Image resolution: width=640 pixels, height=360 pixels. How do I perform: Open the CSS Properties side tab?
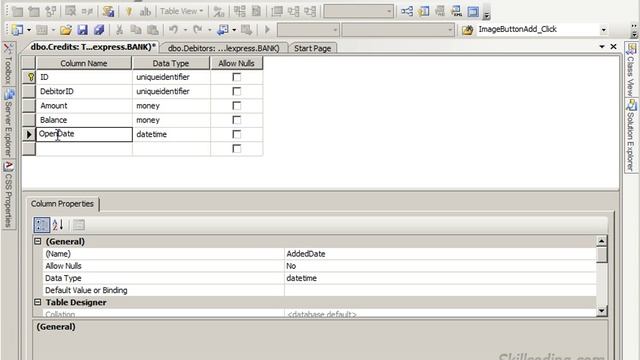pyautogui.click(x=8, y=195)
